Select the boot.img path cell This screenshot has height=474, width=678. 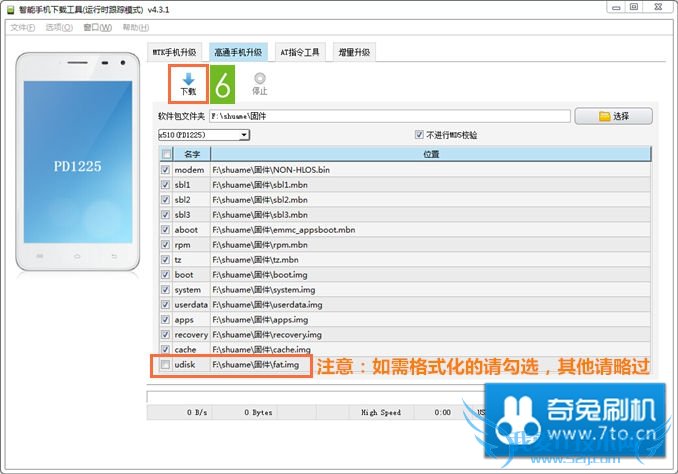tap(431, 275)
